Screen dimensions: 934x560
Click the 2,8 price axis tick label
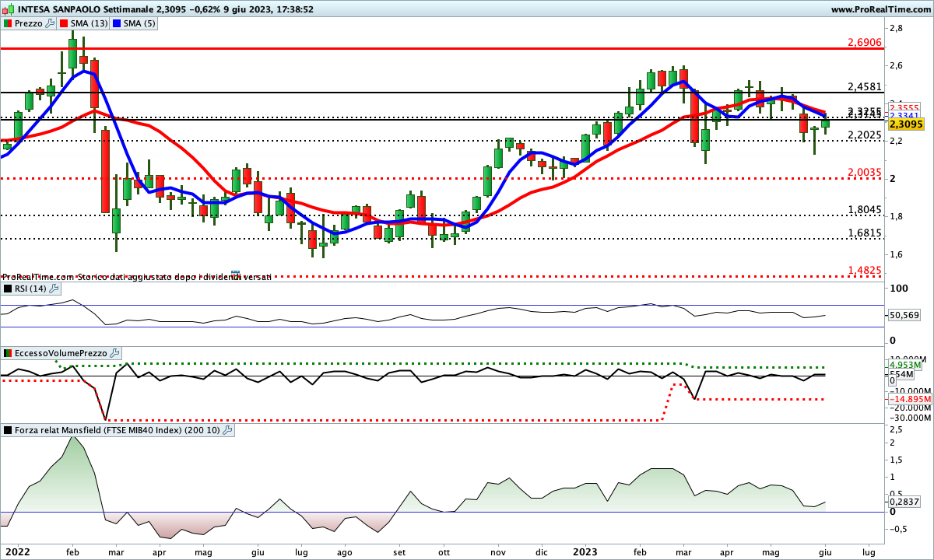[x=896, y=28]
